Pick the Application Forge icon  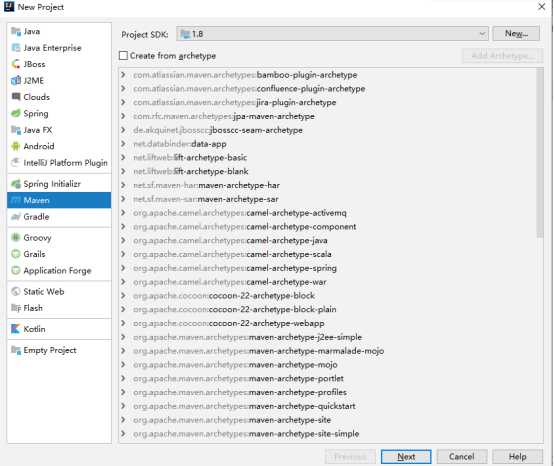[x=16, y=271]
